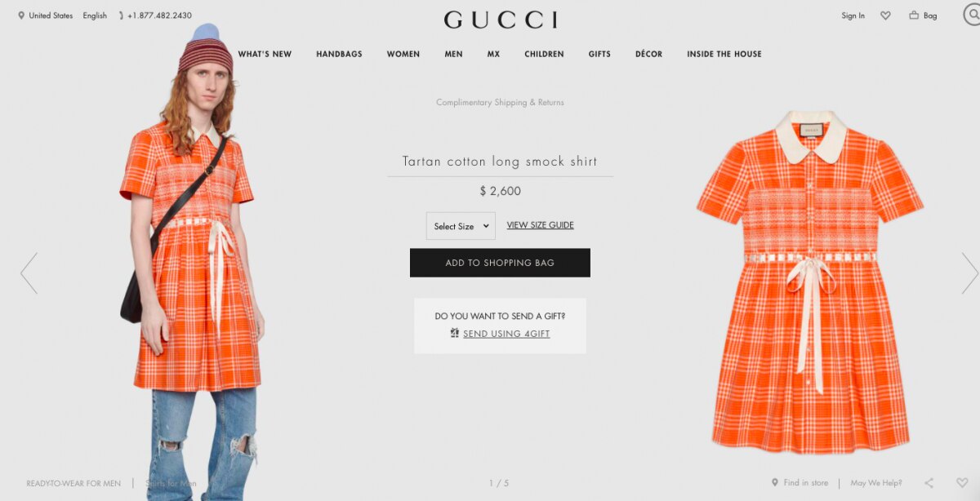Click the wishlist heart icon near Sign In
The width and height of the screenshot is (980, 501).
click(885, 16)
